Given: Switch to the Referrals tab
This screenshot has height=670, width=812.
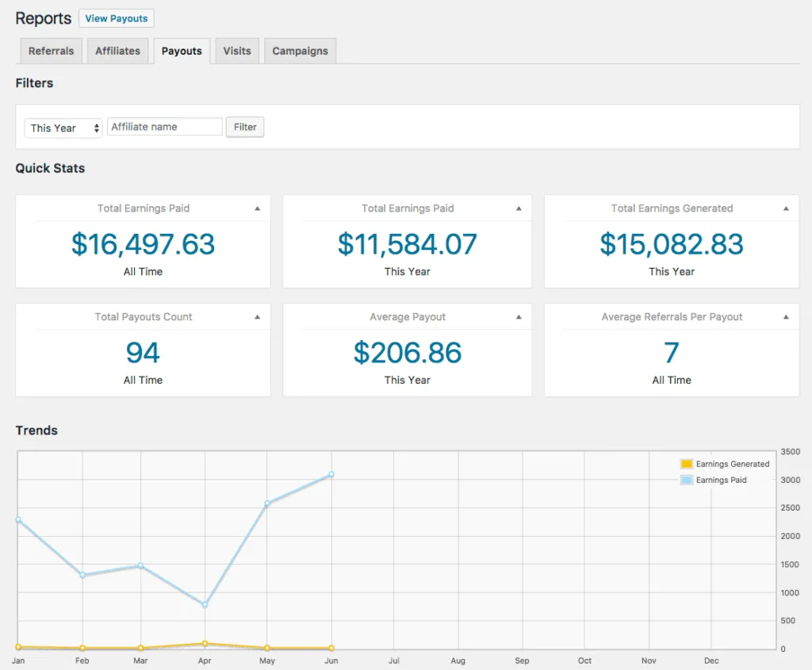Looking at the screenshot, I should (x=51, y=50).
